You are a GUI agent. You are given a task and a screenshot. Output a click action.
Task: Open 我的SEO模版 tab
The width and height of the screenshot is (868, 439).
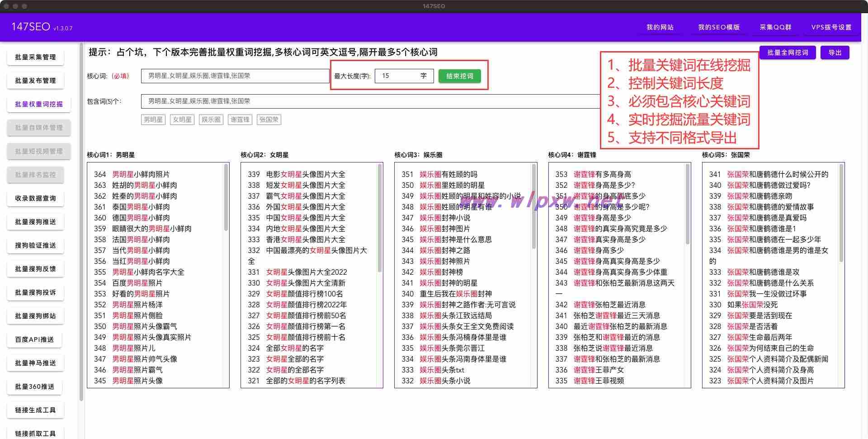pos(718,28)
